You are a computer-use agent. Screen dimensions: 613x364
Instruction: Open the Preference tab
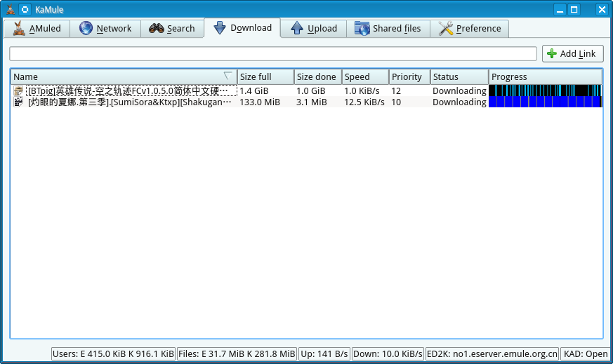pyautogui.click(x=470, y=29)
